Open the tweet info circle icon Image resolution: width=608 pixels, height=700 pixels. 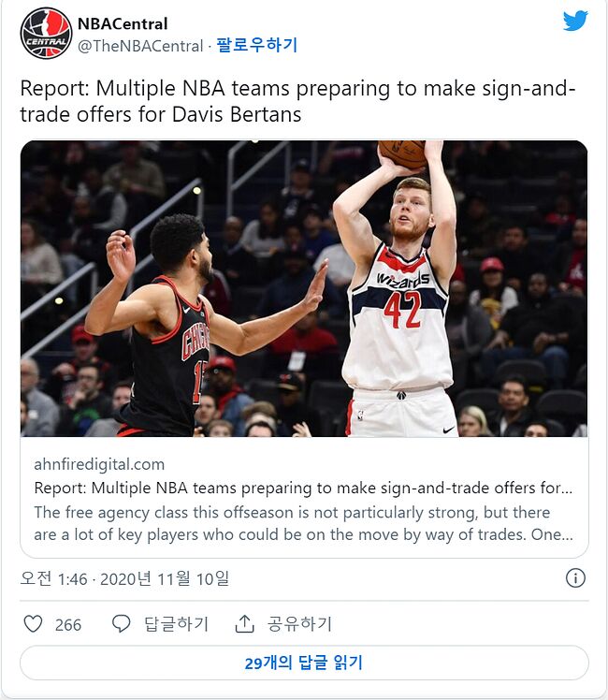(575, 578)
